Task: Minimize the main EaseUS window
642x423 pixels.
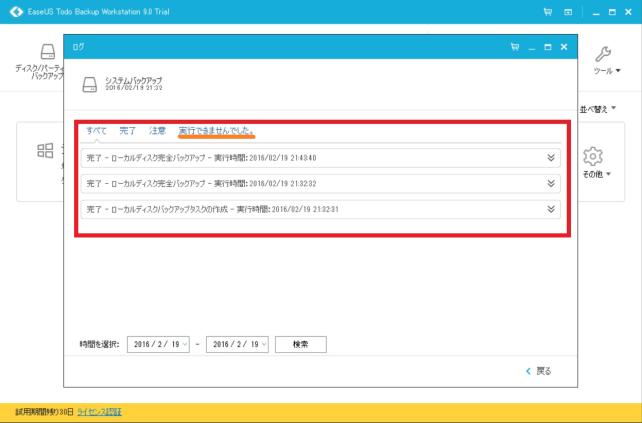Action: click(597, 12)
